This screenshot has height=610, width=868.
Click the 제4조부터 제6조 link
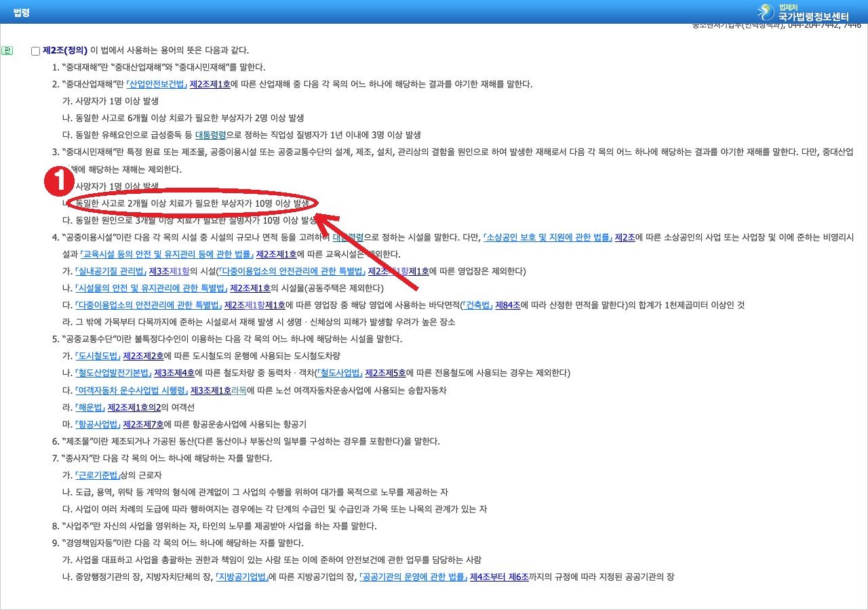(x=499, y=577)
